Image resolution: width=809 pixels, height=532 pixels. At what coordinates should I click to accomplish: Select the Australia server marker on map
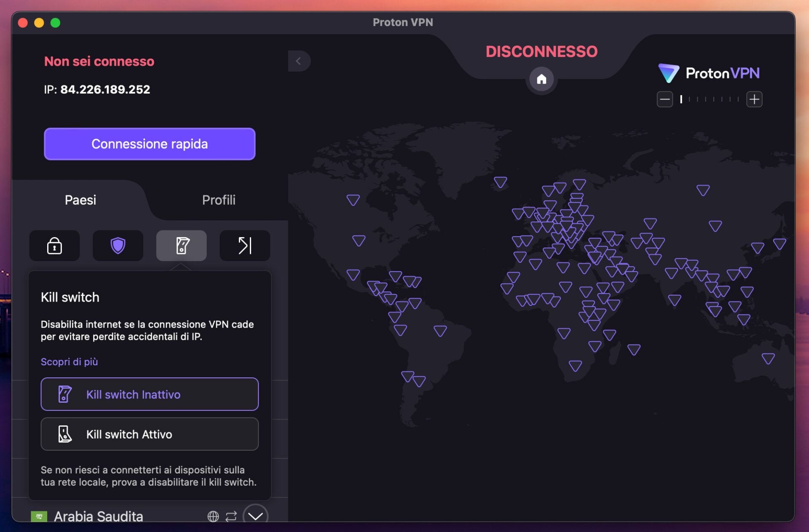[x=768, y=358]
